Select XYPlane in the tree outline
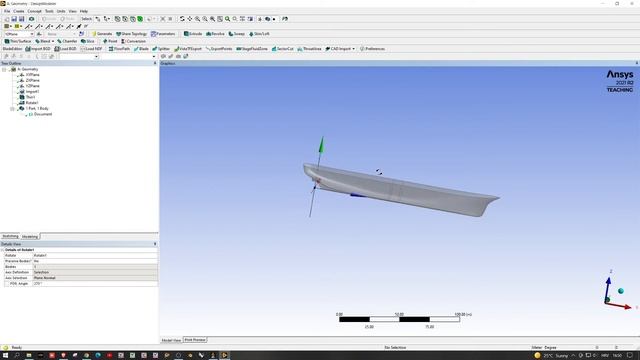This screenshot has height=360, width=640. 32,75
